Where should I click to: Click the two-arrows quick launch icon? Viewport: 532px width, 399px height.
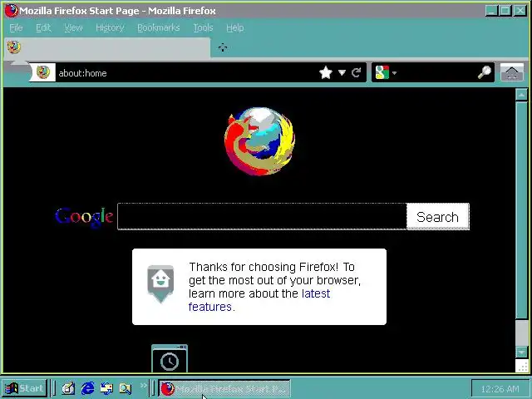coord(106,388)
